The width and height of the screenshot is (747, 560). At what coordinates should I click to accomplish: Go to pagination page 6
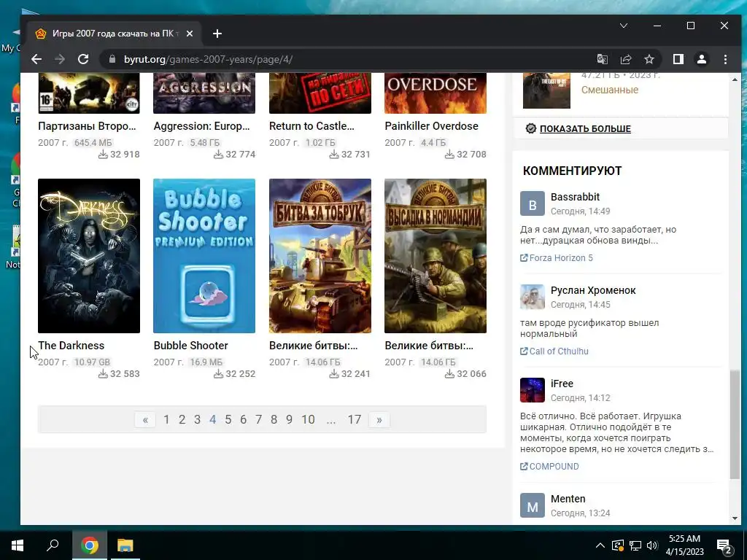point(244,419)
